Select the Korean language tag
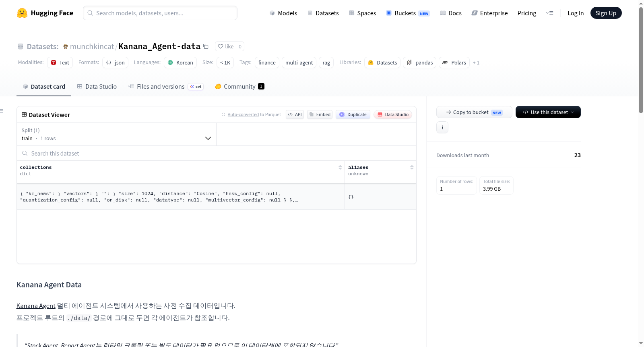Screen dimensions: 644x347 point(180,62)
